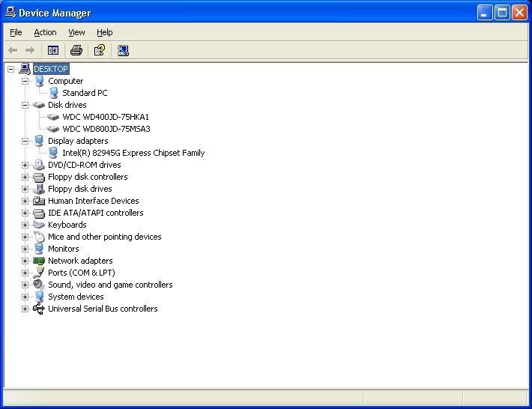Maximize the Device Manager window

coord(502,13)
